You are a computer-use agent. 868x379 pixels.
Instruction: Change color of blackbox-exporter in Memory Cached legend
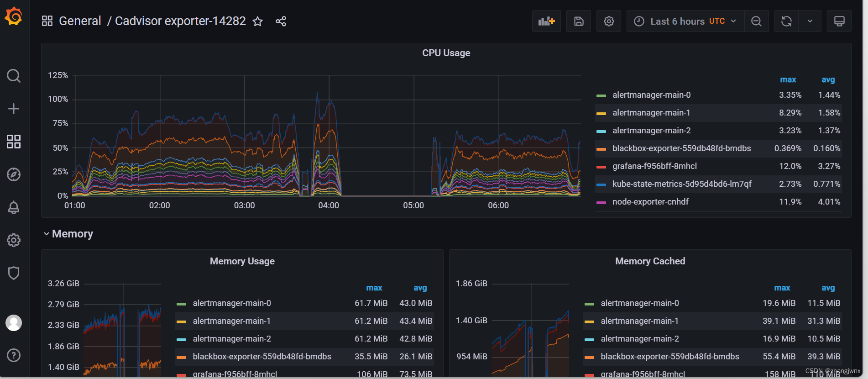tap(589, 358)
